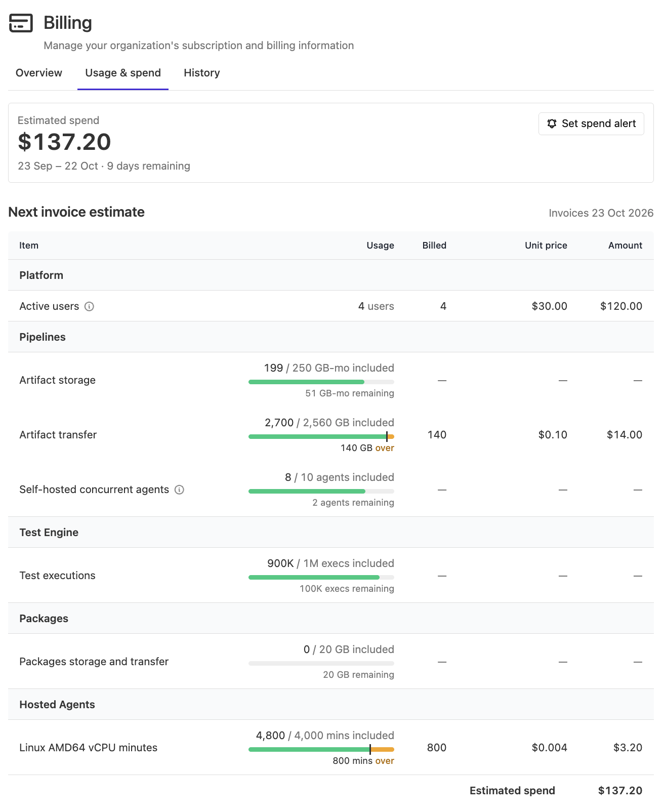Click the $137.20 estimated spend heading
Screen dimensions: 664x812
[x=64, y=142]
